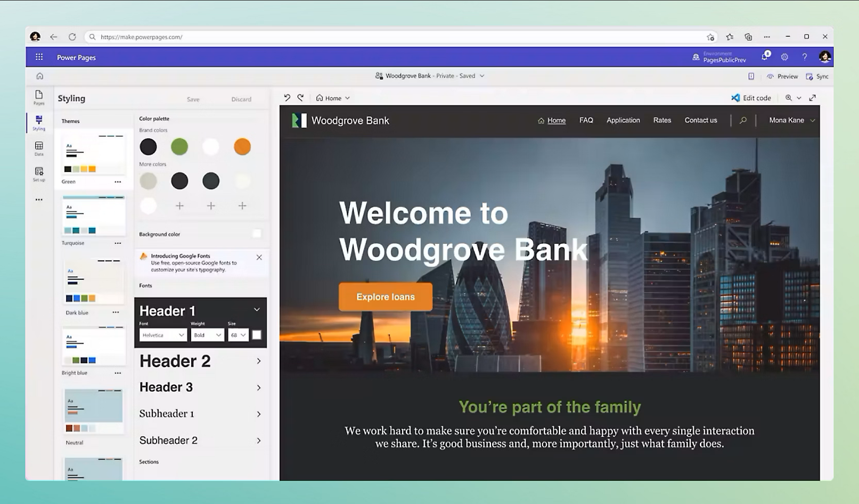
Task: Open the app launcher waffle icon
Action: tap(39, 57)
